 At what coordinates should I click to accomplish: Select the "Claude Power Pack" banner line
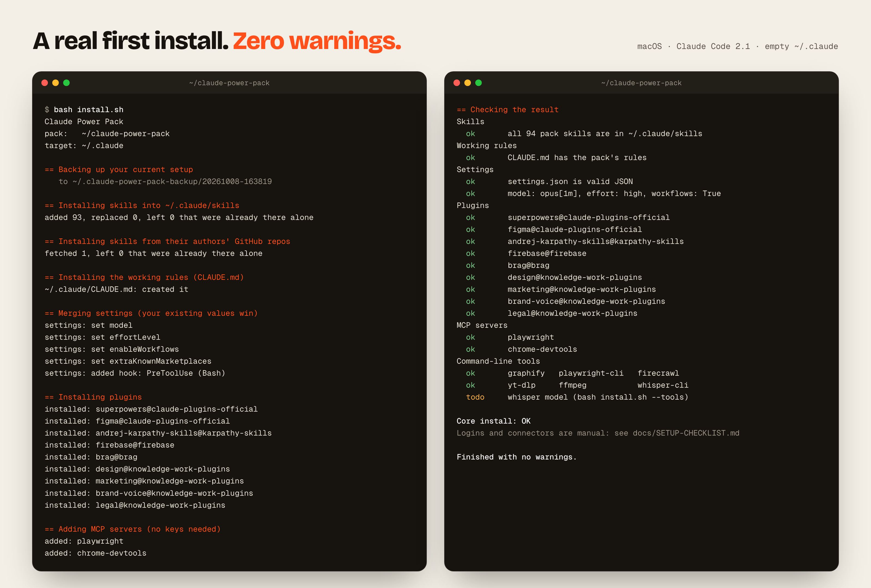pos(84,122)
